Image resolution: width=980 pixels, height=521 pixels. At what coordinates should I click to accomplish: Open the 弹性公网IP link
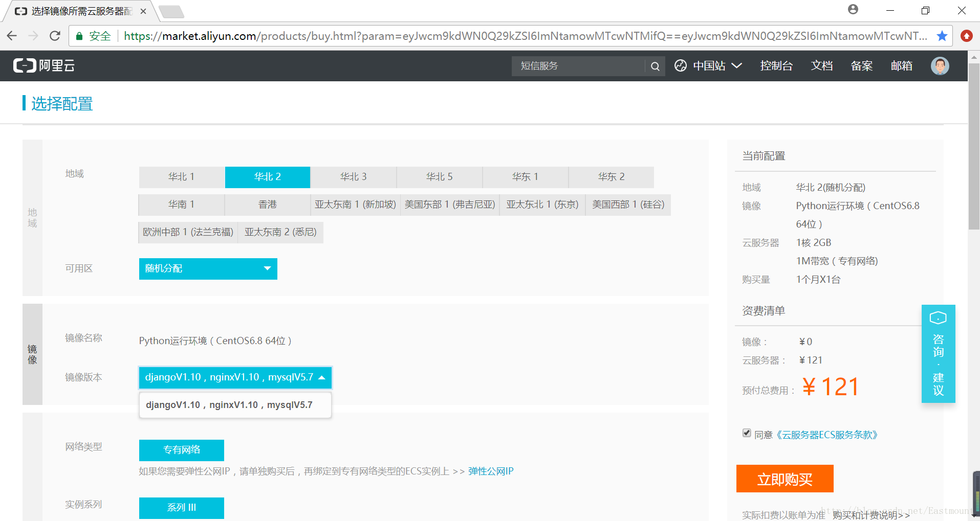click(491, 471)
